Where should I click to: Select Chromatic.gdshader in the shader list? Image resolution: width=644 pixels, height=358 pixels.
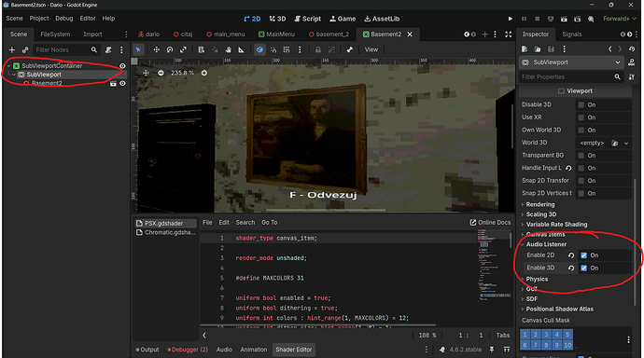click(166, 232)
